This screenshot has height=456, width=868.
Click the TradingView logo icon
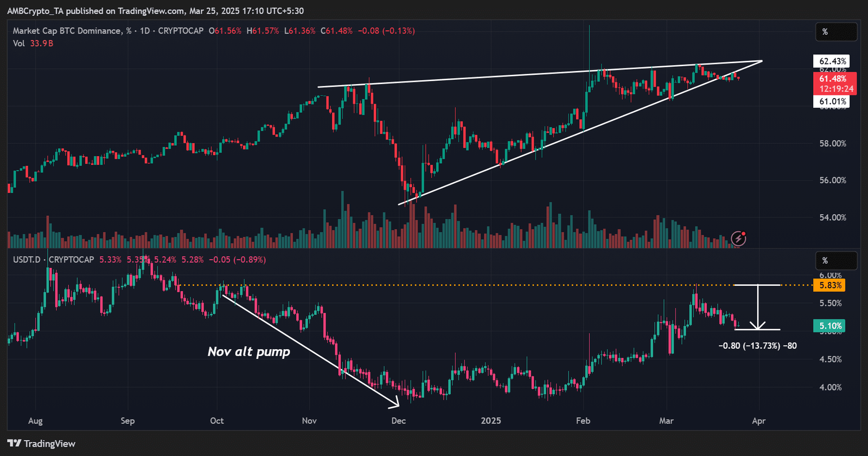[15, 444]
